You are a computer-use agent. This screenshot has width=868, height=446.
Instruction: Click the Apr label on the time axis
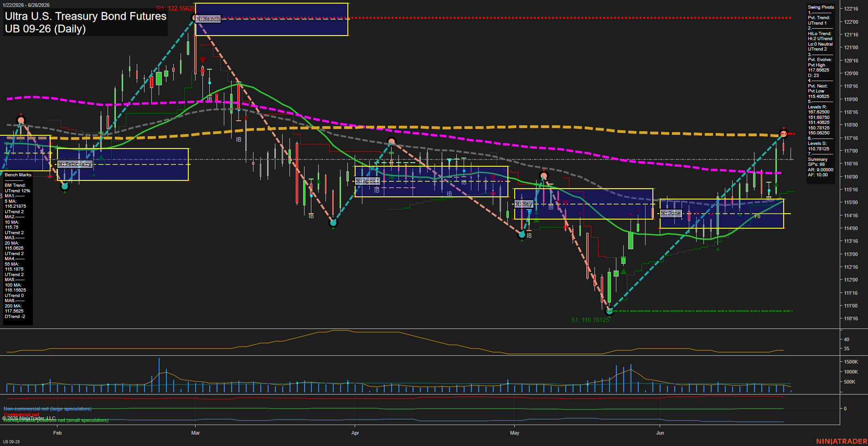(355, 433)
